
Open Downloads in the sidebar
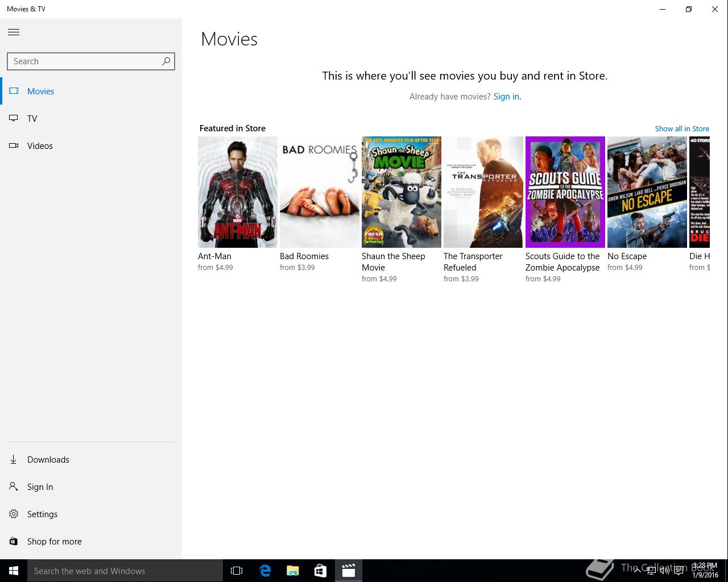[91, 459]
